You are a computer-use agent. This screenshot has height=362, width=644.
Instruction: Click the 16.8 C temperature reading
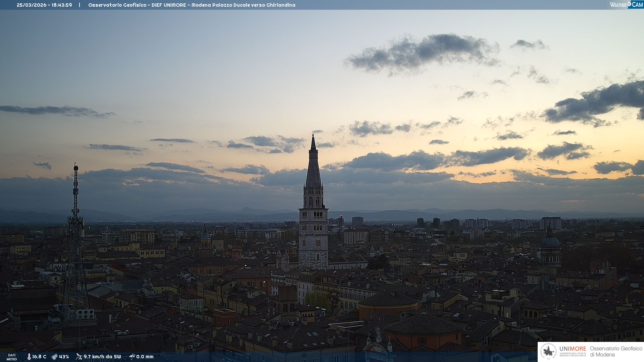(x=39, y=357)
